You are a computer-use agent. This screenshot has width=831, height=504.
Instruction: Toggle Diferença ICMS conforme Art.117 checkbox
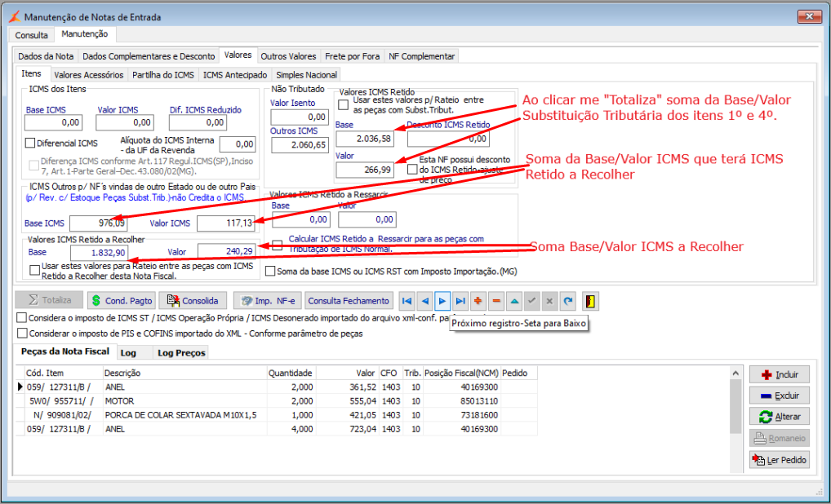pyautogui.click(x=34, y=166)
